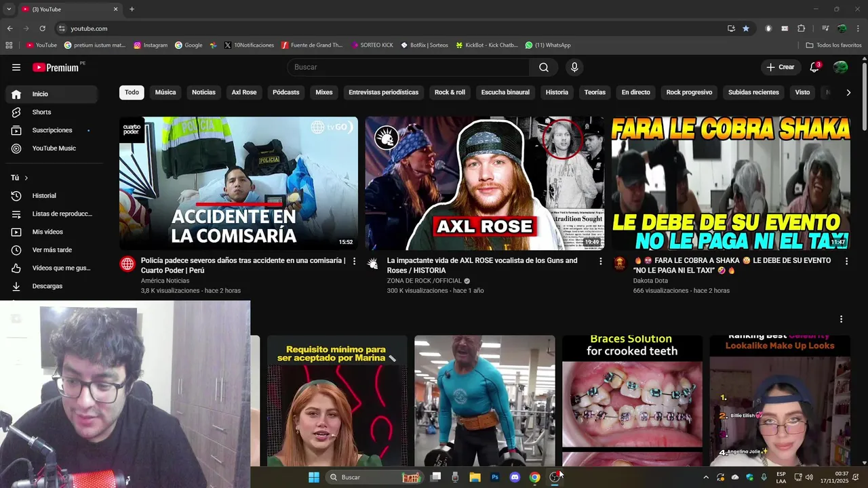The height and width of the screenshot is (488, 868).
Task: Open the SORTEO KICK bookmark
Action: pos(372,45)
